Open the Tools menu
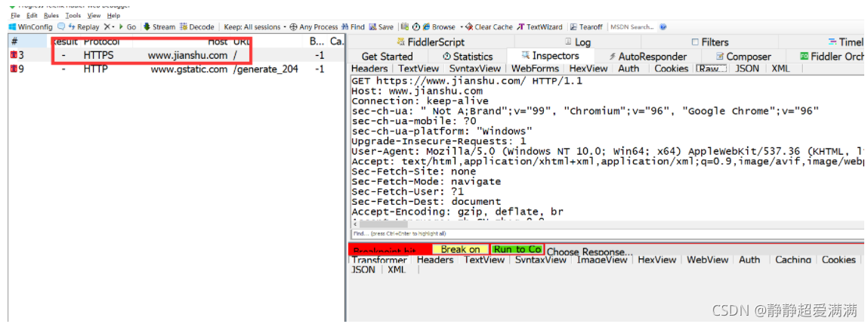This screenshot has width=868, height=324. [73, 16]
